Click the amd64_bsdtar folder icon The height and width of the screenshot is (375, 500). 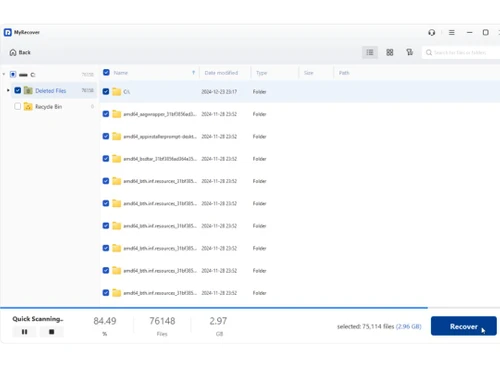point(117,159)
